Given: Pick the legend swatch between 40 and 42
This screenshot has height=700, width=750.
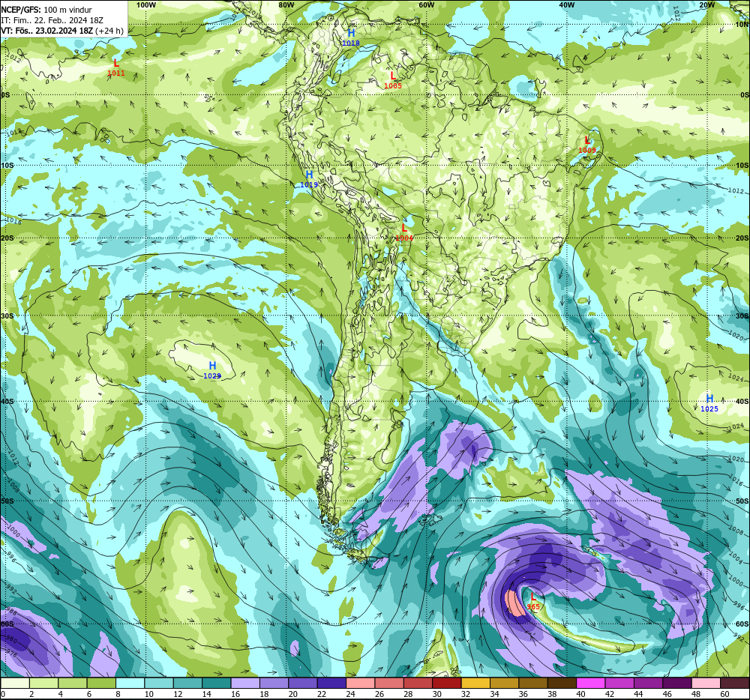Looking at the screenshot, I should click(x=590, y=684).
